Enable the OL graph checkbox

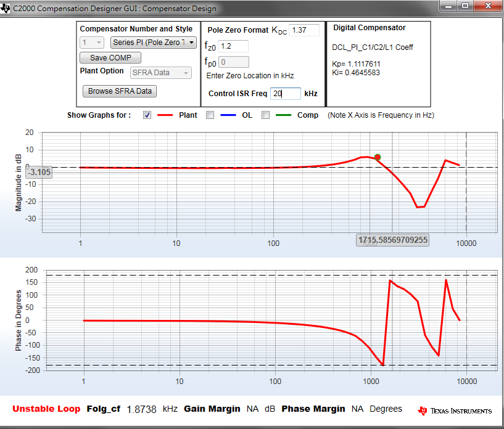coord(210,115)
